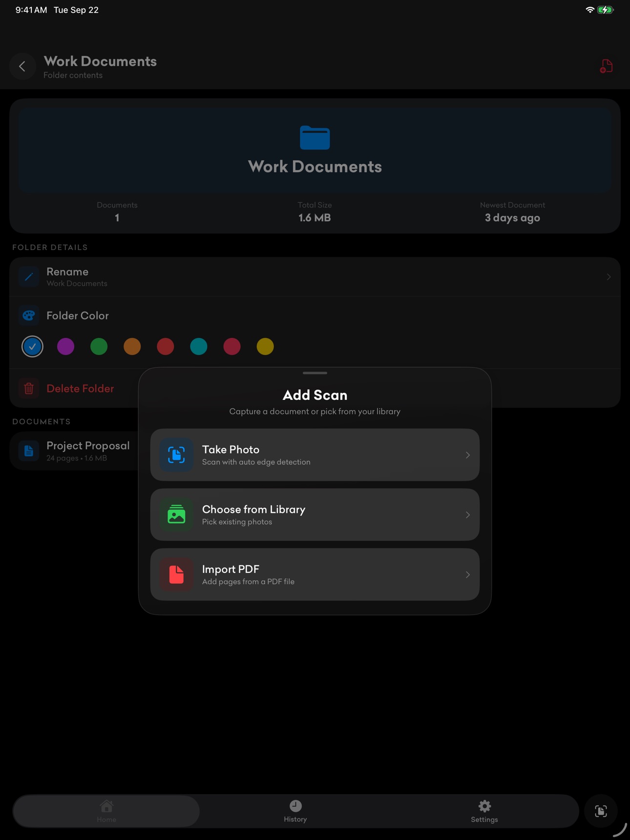This screenshot has height=840, width=630.
Task: Choose the purple folder color
Action: (x=65, y=347)
